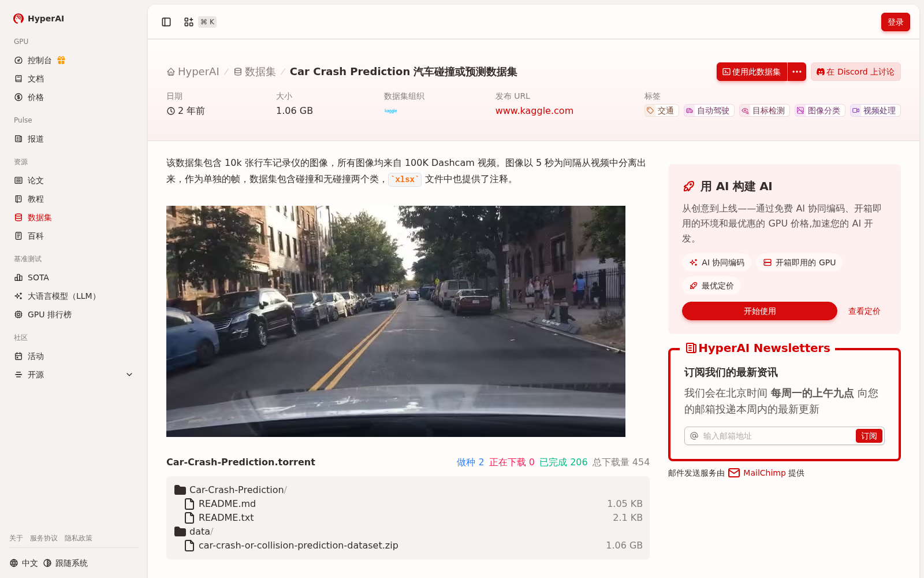Open 关于 footer link
This screenshot has height=578, width=924.
[x=16, y=538]
